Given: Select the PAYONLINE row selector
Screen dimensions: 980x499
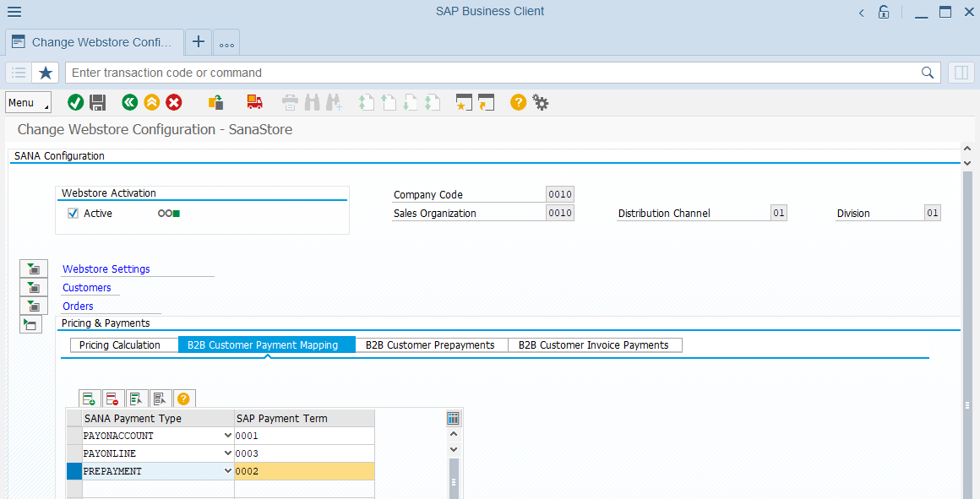Looking at the screenshot, I should click(x=73, y=453).
